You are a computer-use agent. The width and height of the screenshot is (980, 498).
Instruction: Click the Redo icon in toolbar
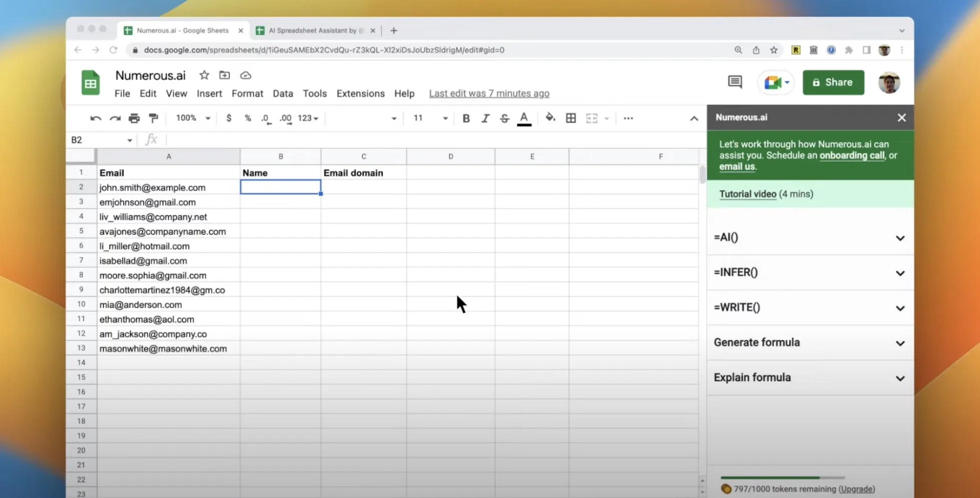115,118
